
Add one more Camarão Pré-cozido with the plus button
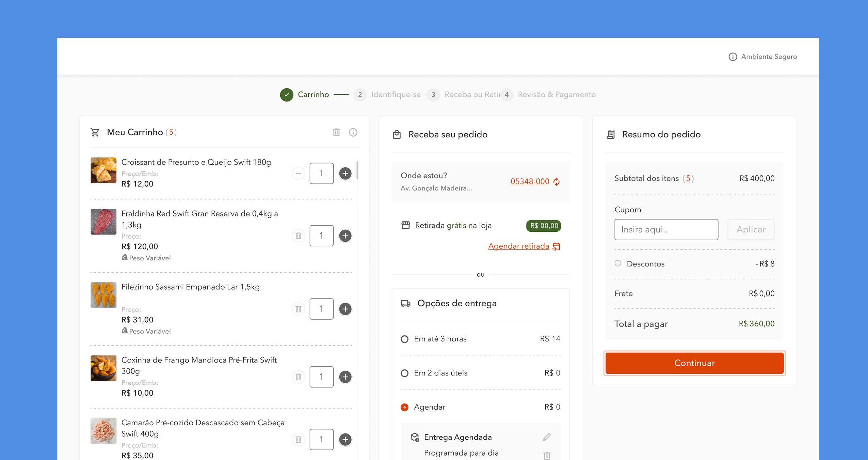coord(345,439)
